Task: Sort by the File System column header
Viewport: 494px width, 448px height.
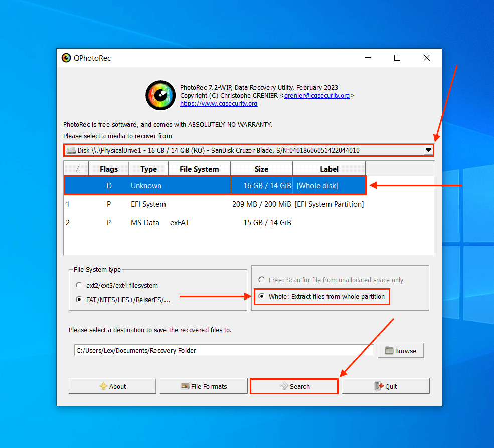Action: (199, 169)
